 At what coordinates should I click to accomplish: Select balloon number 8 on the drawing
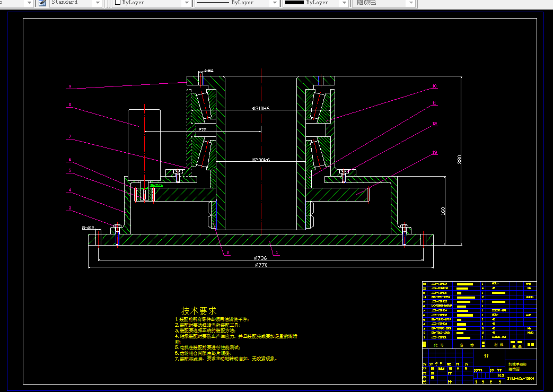(70, 105)
